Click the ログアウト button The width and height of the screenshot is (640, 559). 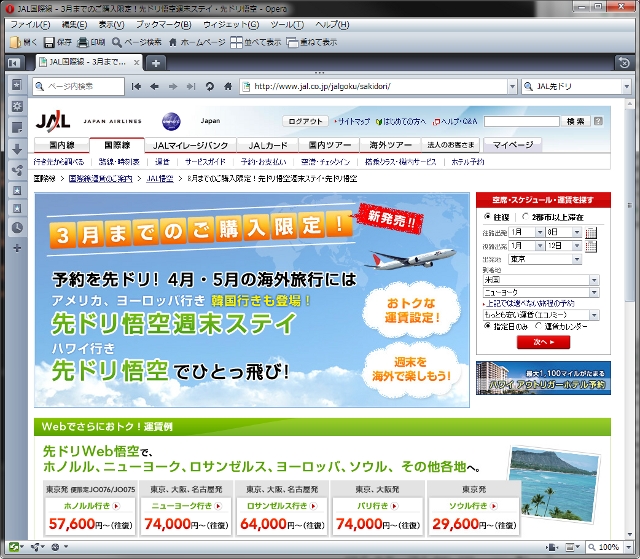pos(305,121)
